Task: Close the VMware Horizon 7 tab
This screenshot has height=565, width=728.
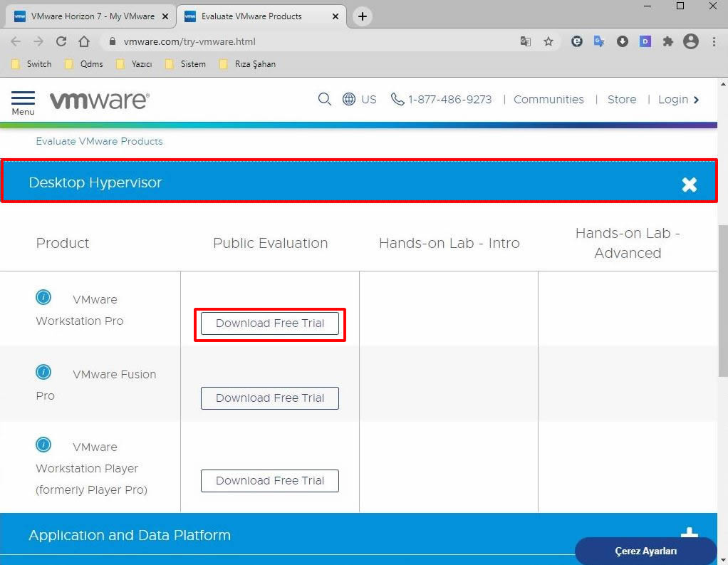Action: [165, 16]
